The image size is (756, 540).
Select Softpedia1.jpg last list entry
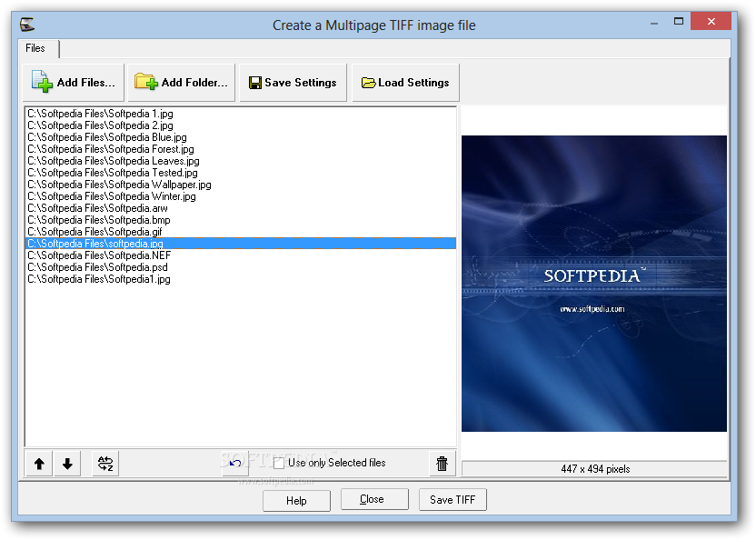point(240,279)
